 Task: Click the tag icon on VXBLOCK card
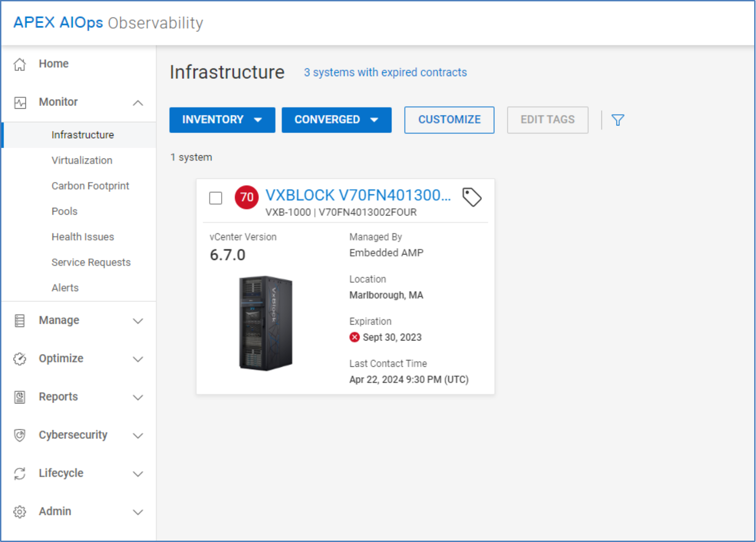(472, 197)
